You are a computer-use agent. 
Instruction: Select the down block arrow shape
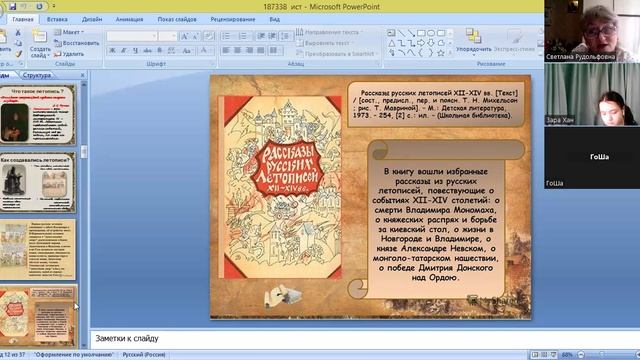[x=431, y=43]
